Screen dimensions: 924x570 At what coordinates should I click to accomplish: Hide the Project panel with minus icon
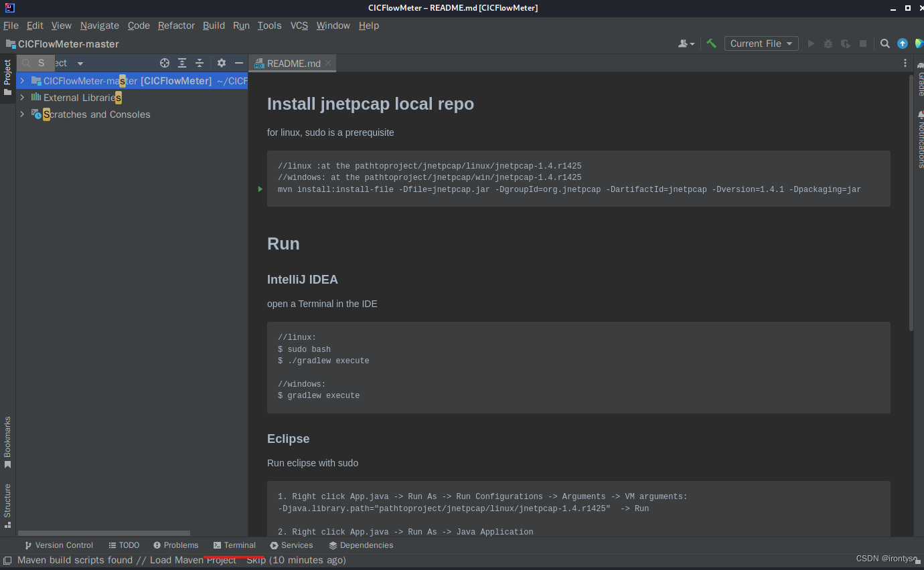(x=239, y=63)
